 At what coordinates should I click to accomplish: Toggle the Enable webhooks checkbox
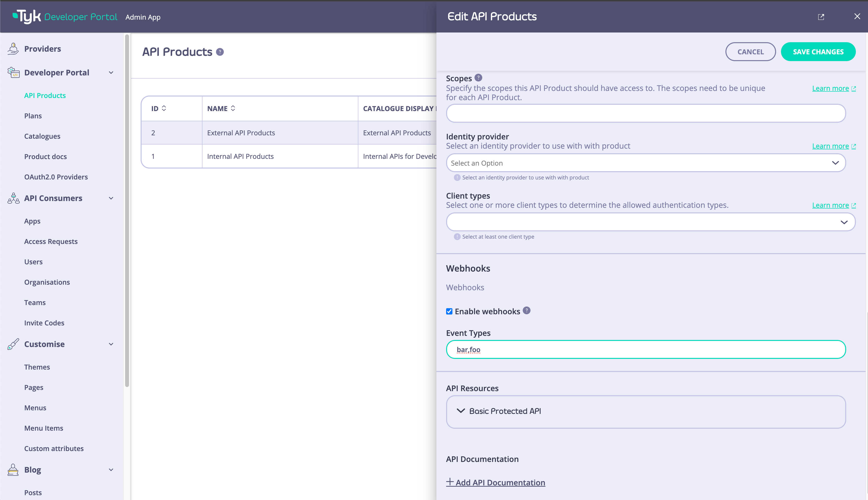click(x=449, y=312)
